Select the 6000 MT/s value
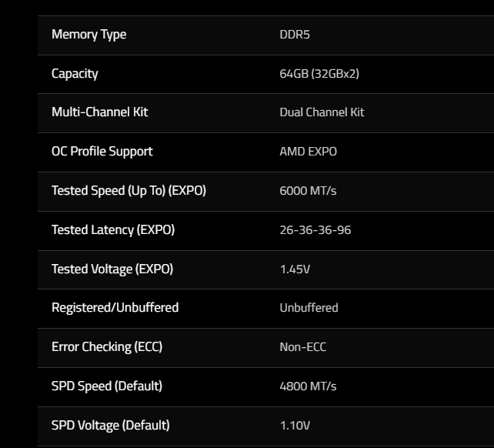Screen dimensions: 494x448 pos(308,191)
